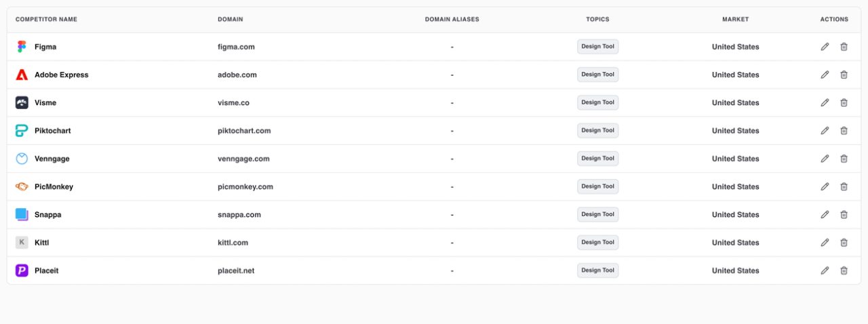The width and height of the screenshot is (868, 324).
Task: Click the venngage.com domain cell
Action: [243, 159]
